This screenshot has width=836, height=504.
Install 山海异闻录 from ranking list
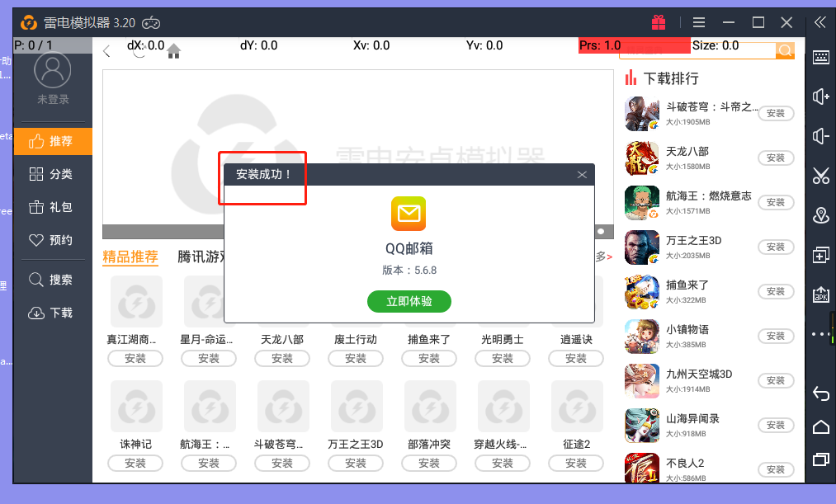(776, 425)
